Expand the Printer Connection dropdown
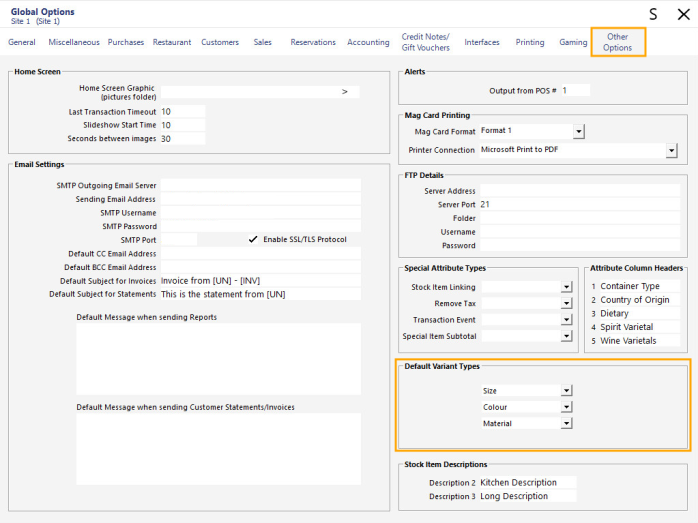The width and height of the screenshot is (698, 523). (672, 150)
